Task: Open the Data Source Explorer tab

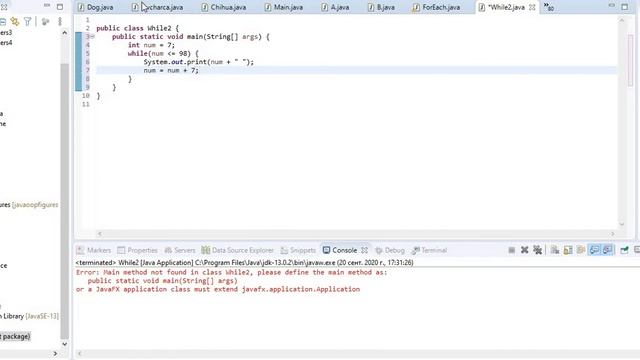Action: 238,250
